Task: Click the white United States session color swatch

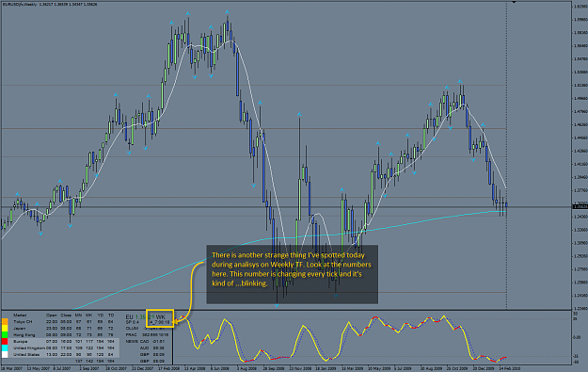Action: click(x=5, y=355)
